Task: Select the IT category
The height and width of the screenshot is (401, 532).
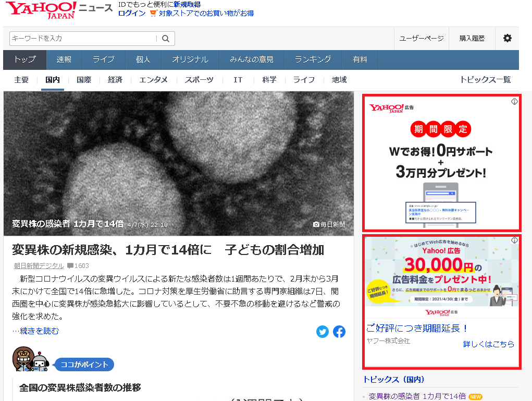Action: 238,80
